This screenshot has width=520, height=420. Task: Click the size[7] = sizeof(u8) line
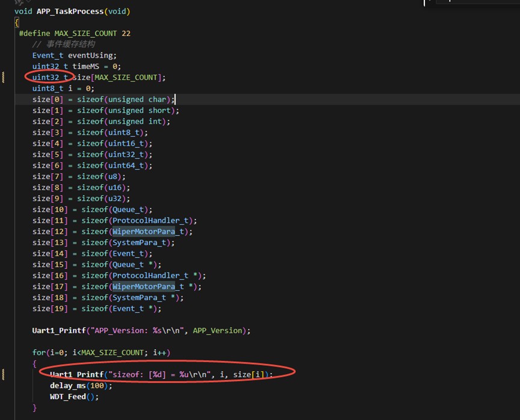click(79, 177)
